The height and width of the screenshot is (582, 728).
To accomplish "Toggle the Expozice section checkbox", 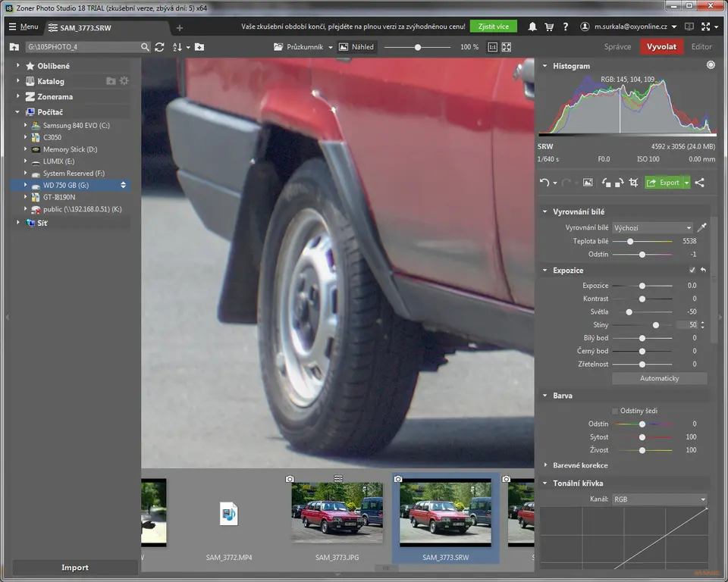I will click(692, 270).
